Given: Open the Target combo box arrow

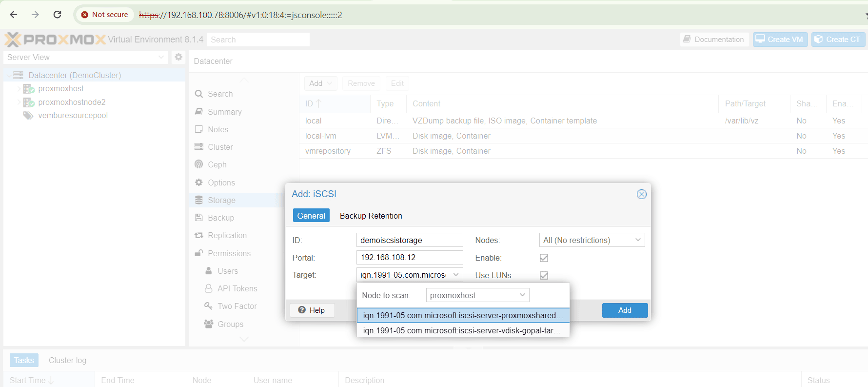Looking at the screenshot, I should [x=456, y=275].
